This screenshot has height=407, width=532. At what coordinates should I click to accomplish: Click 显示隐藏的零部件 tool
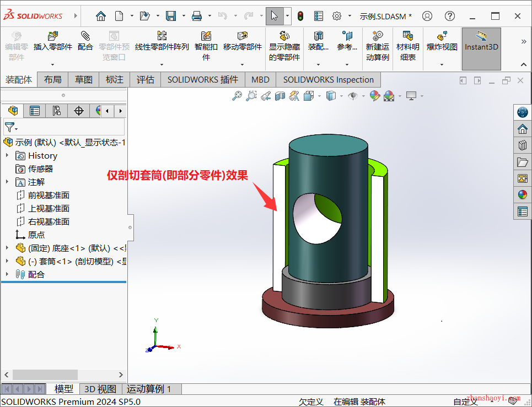tap(284, 46)
